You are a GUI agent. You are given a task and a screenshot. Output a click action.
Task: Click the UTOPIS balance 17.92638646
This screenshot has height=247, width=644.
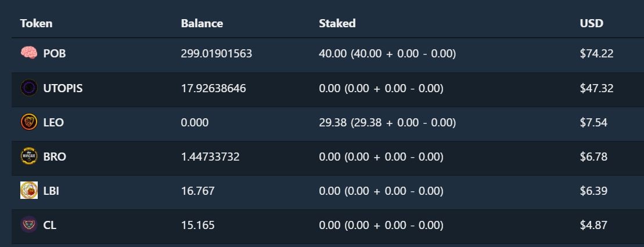[214, 88]
